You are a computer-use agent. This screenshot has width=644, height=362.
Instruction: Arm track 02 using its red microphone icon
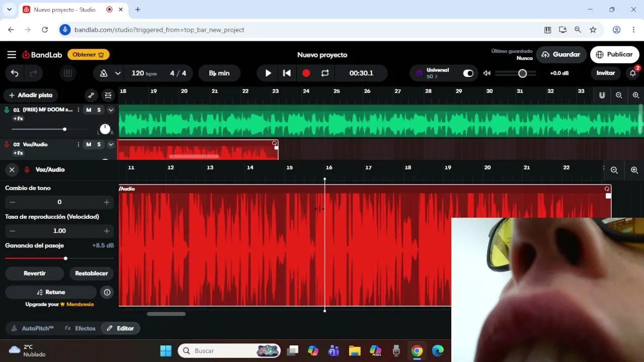7,144
